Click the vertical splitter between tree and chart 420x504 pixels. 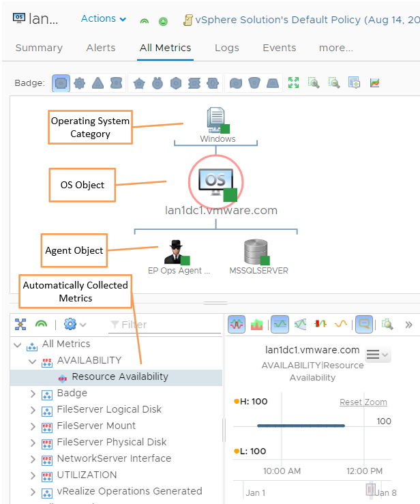tap(224, 430)
